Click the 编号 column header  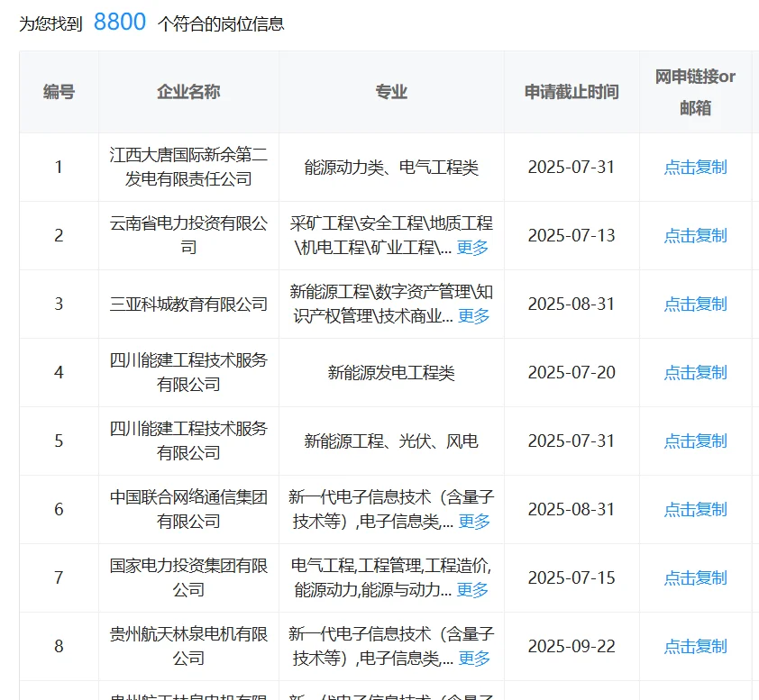tap(59, 92)
